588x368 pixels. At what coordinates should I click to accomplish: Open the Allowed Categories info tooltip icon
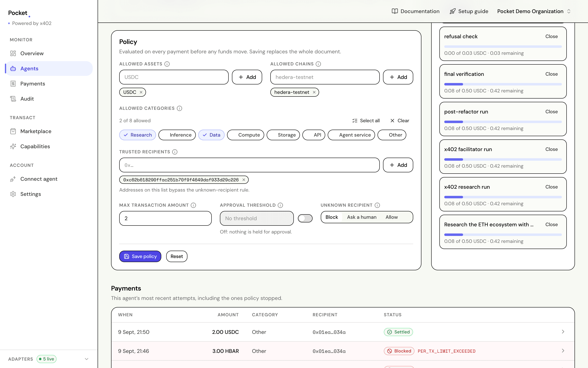(179, 108)
